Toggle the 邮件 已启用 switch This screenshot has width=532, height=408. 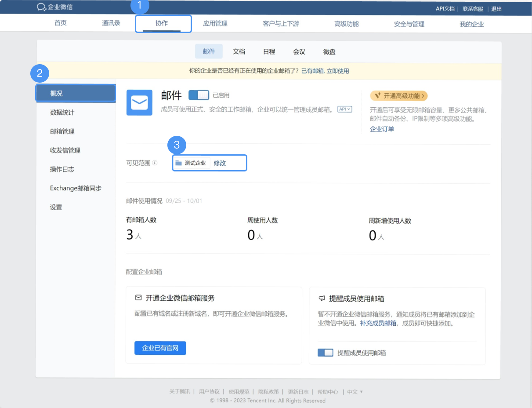pyautogui.click(x=199, y=95)
